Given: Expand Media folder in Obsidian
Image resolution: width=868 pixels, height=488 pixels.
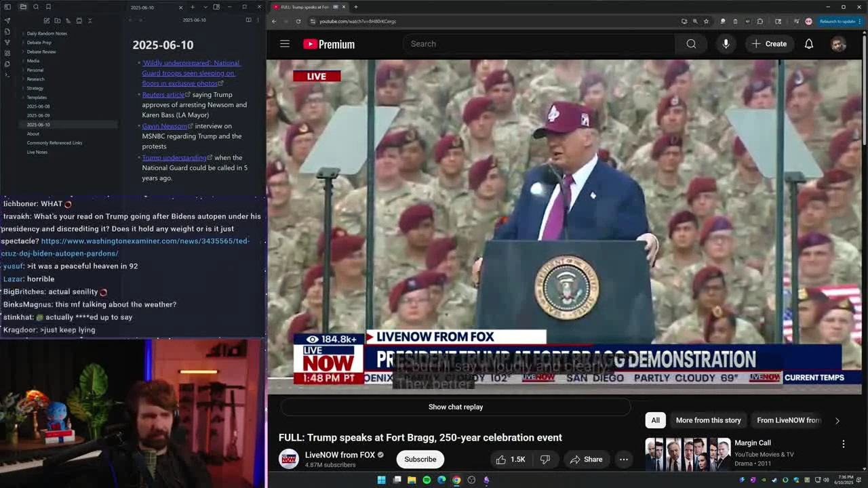Looking at the screenshot, I should [x=33, y=60].
